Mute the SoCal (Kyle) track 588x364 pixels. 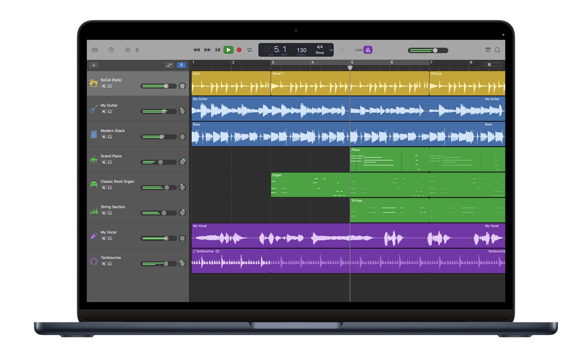coord(104,86)
